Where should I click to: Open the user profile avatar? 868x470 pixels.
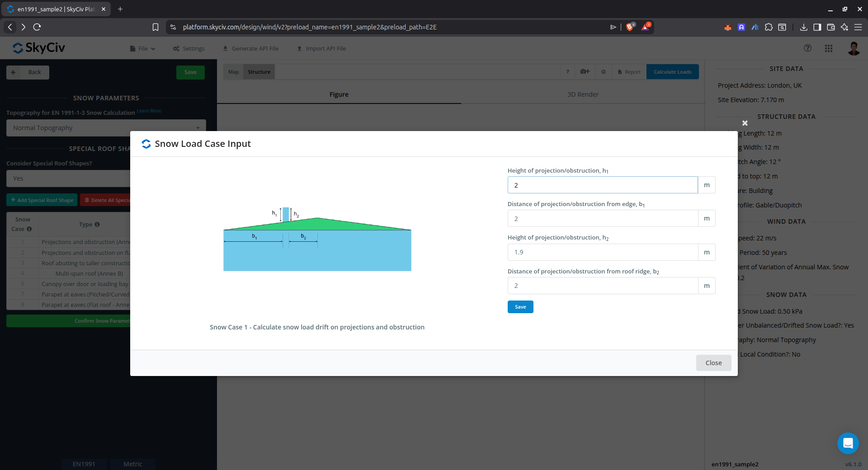tap(853, 48)
